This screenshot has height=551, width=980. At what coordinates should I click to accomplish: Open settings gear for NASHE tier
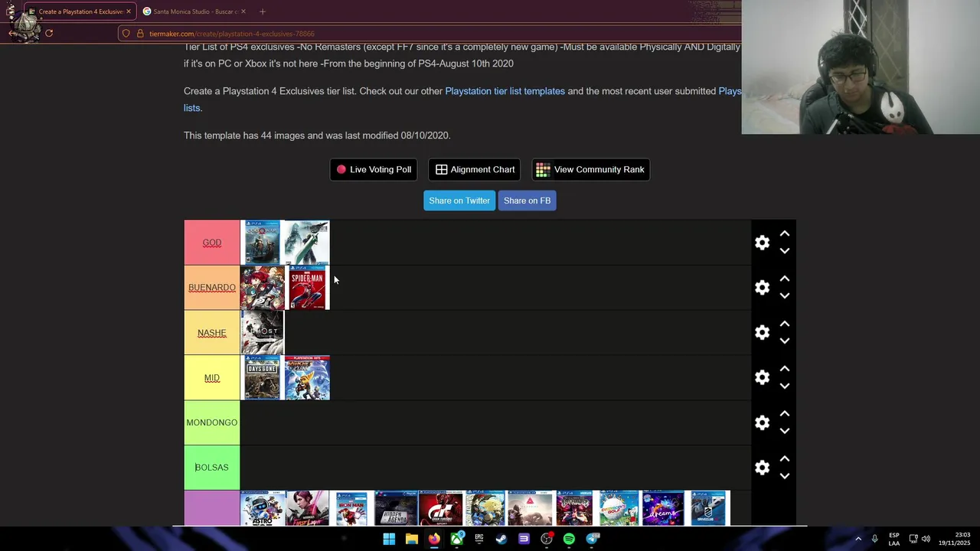pos(762,332)
